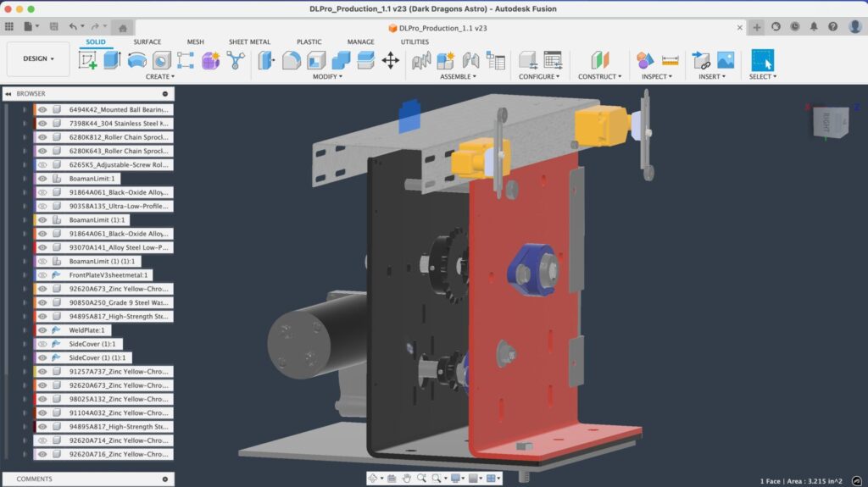Select the Measure tool
This screenshot has width=868, height=487.
point(670,60)
